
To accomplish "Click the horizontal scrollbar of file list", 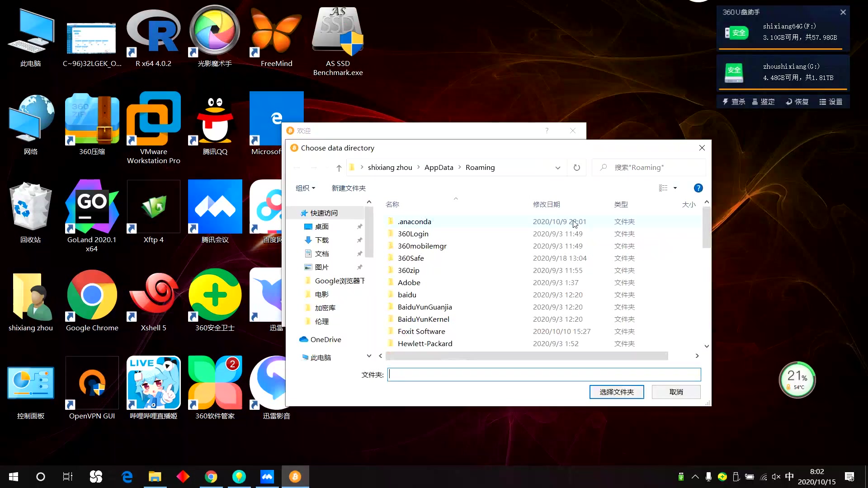I will pos(527,356).
